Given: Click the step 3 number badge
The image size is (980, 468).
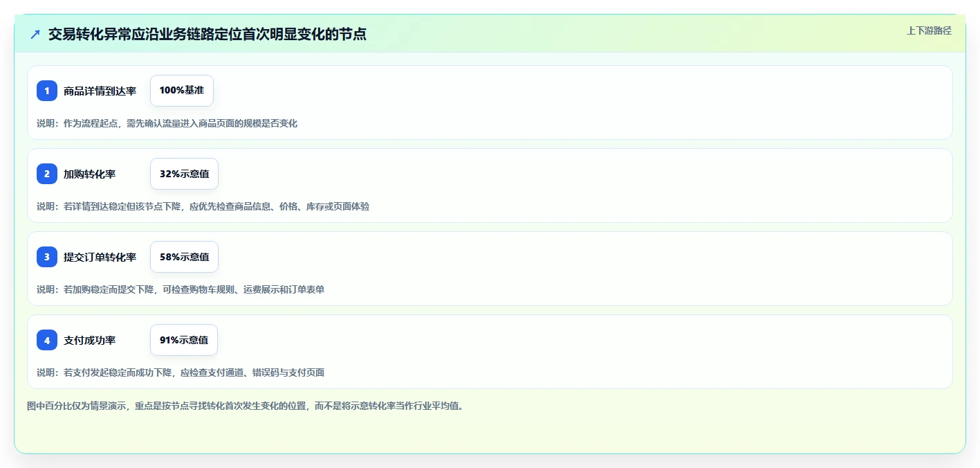Looking at the screenshot, I should (x=47, y=257).
